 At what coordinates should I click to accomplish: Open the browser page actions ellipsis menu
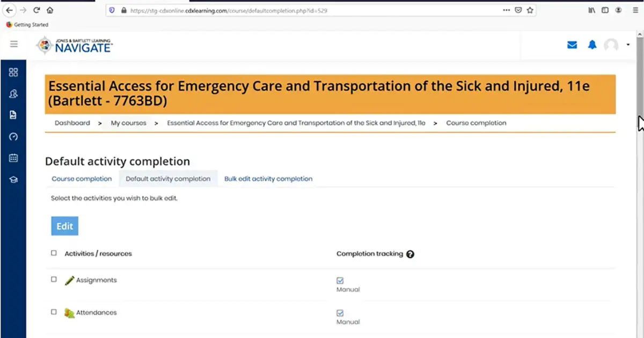(506, 10)
